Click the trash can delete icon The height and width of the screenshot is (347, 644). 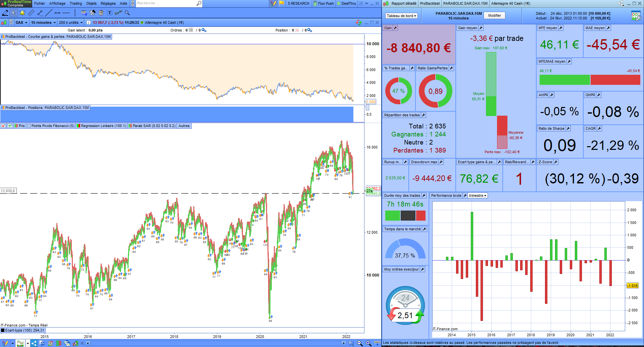(101, 13)
